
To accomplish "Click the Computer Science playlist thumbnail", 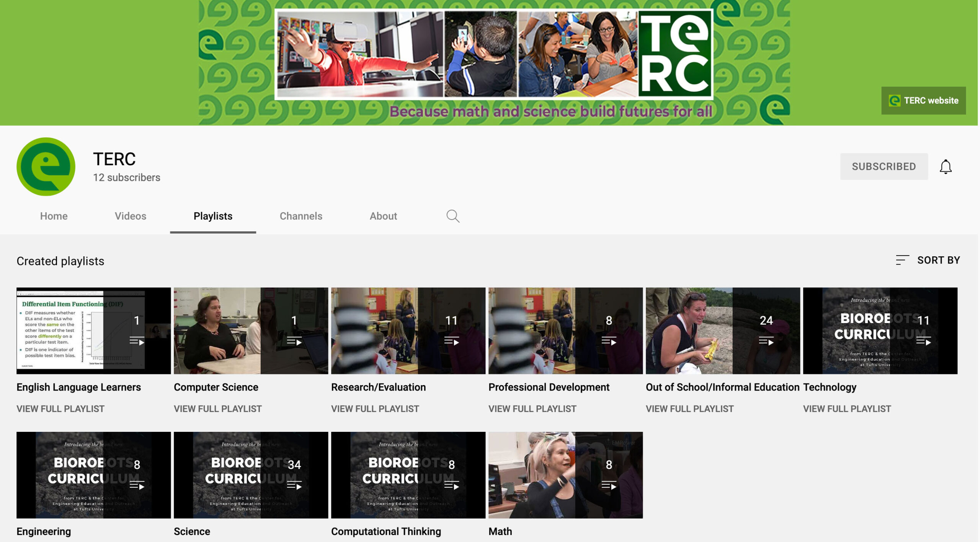I will click(251, 331).
